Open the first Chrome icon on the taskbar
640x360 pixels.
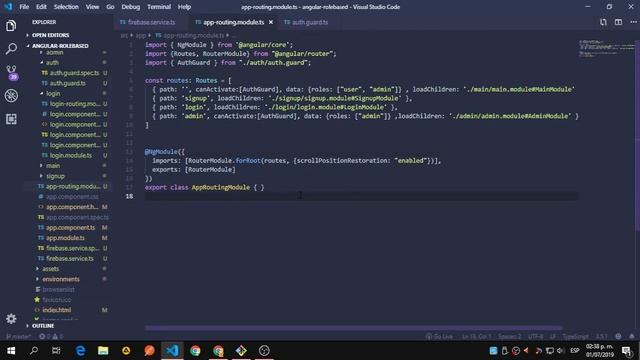[195, 351]
